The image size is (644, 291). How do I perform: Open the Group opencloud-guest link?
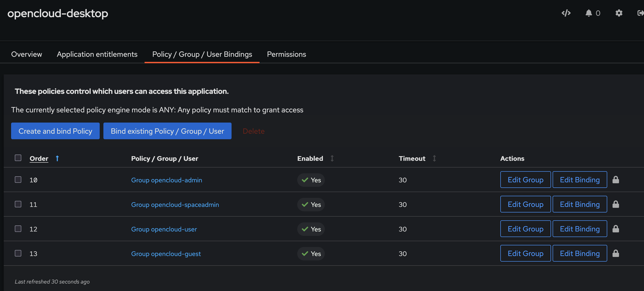[166, 254]
